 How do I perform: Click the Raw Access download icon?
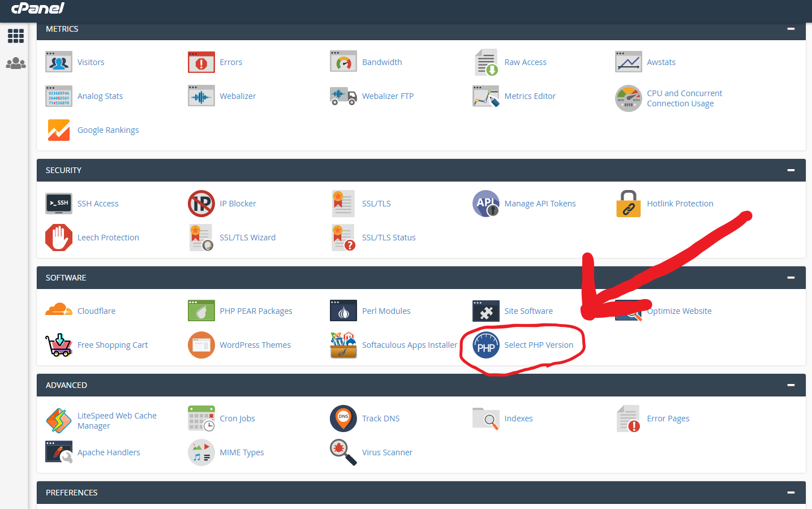pyautogui.click(x=486, y=62)
